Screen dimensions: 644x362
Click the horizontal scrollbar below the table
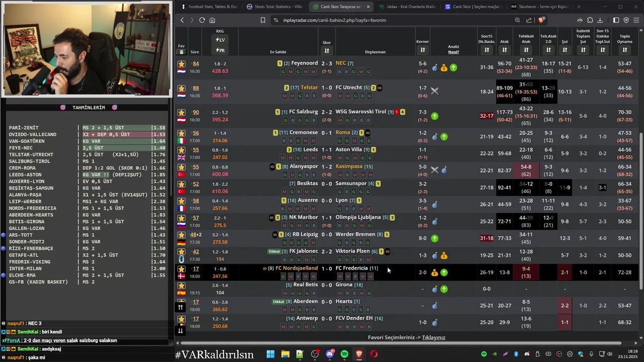[x=401, y=343]
